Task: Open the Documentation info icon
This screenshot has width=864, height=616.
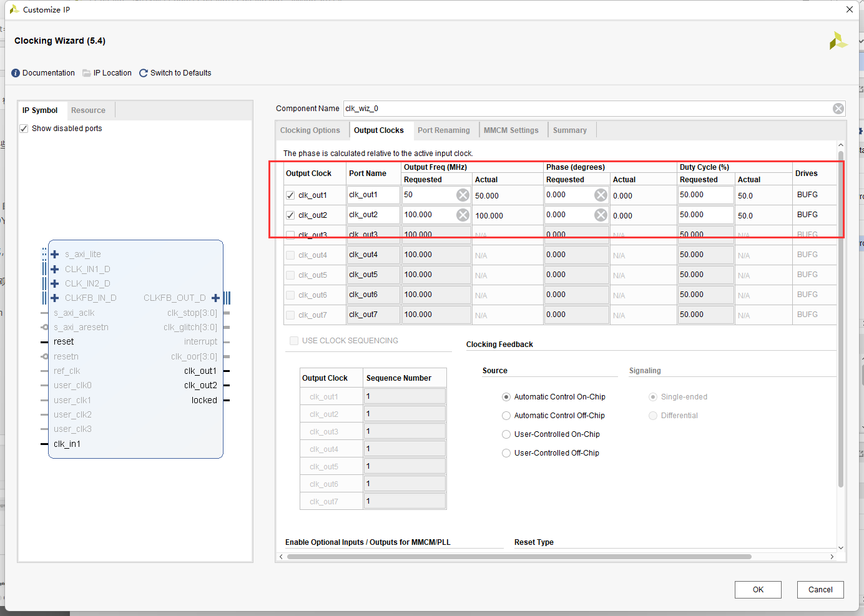Action: pyautogui.click(x=16, y=73)
